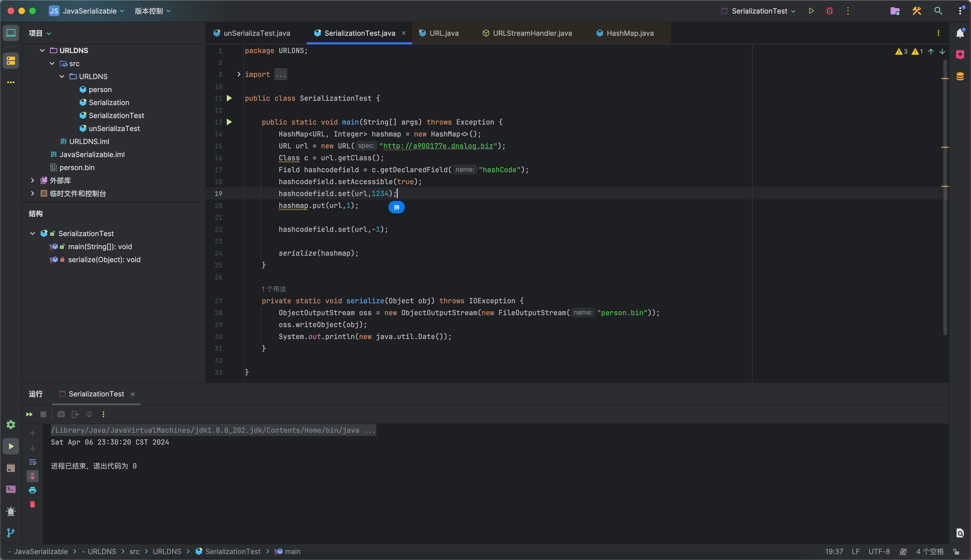Open the Structure tool window icon
Viewport: 971px width, 560px height.
point(11,61)
